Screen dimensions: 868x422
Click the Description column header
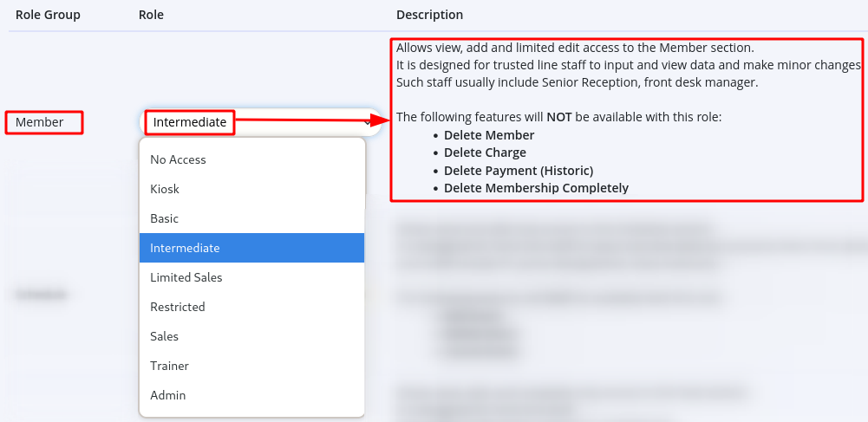pyautogui.click(x=429, y=15)
